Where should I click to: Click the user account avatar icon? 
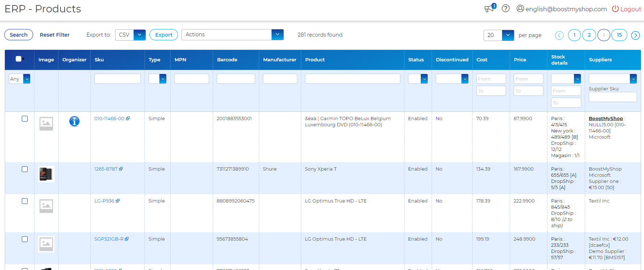(520, 8)
